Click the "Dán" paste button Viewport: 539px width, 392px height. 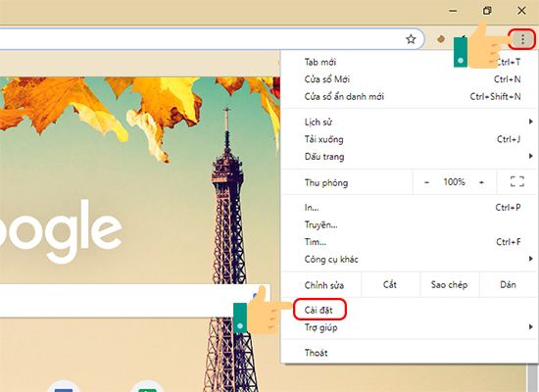click(508, 285)
